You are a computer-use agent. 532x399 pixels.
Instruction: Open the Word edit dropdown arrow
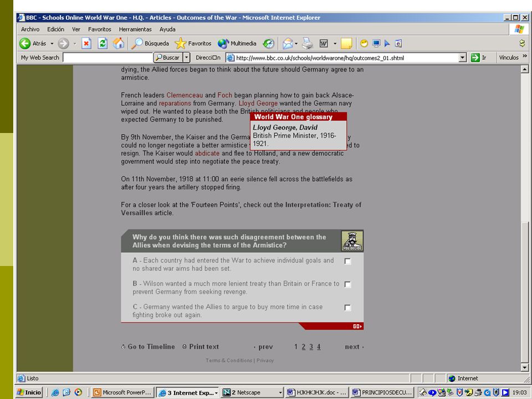click(335, 43)
